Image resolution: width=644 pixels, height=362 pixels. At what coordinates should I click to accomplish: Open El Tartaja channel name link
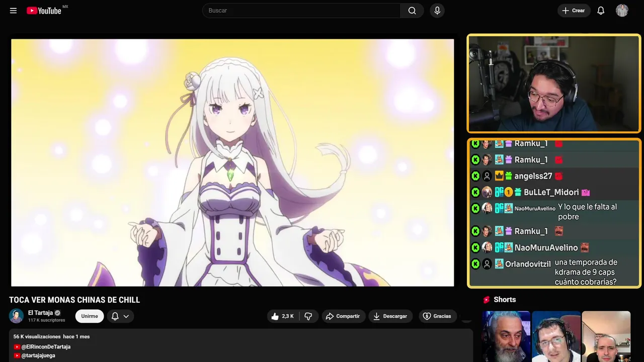coord(40,313)
